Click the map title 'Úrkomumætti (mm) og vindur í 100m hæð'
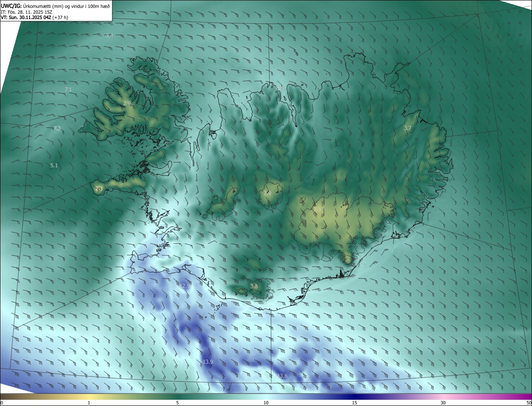Image resolution: width=532 pixels, height=406 pixels. [x=66, y=6]
